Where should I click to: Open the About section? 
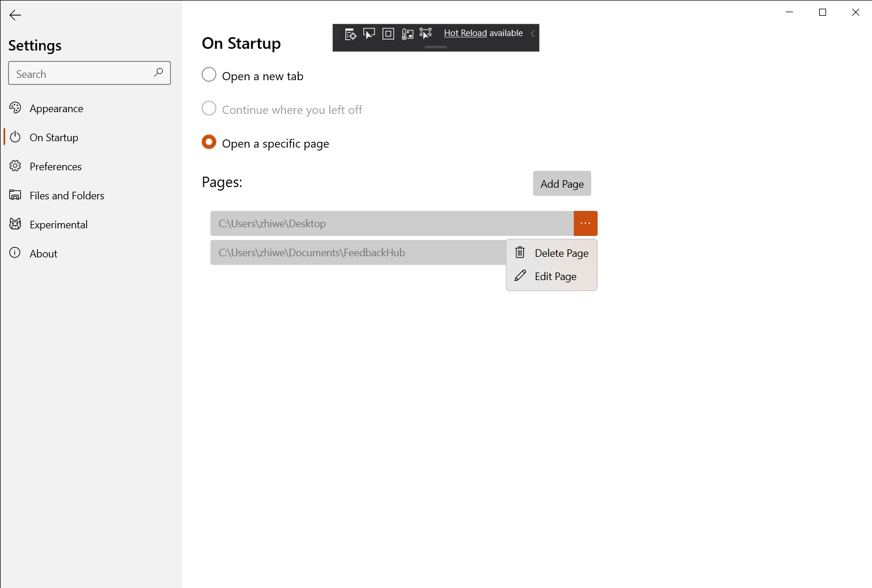(91, 253)
